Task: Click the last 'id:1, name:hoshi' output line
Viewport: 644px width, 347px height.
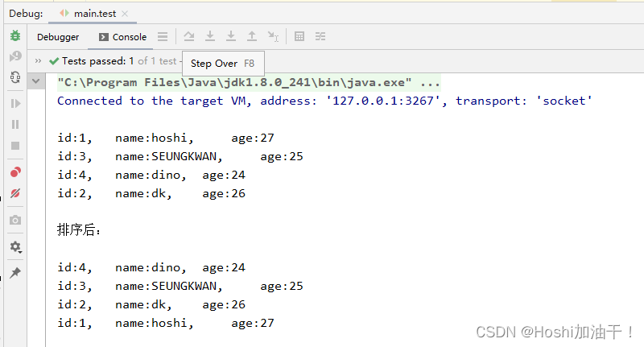Action: pos(166,323)
